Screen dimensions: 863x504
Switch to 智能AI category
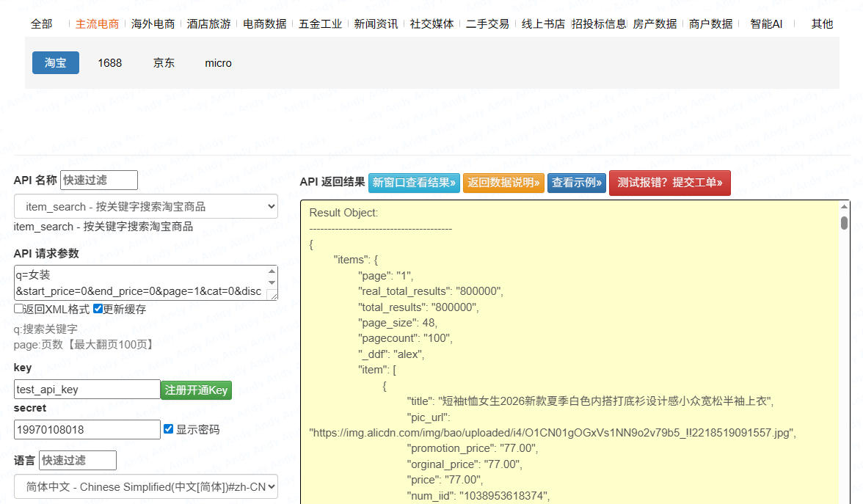pyautogui.click(x=766, y=24)
